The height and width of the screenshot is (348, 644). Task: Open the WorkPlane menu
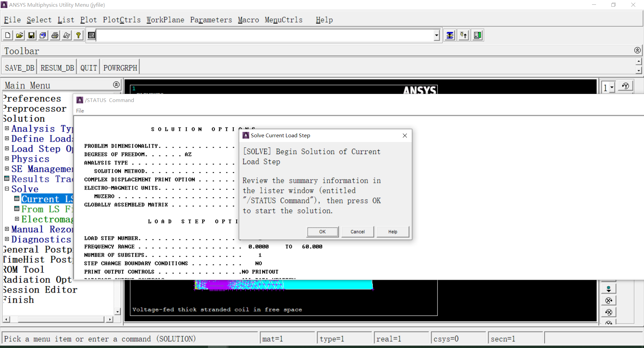click(165, 20)
